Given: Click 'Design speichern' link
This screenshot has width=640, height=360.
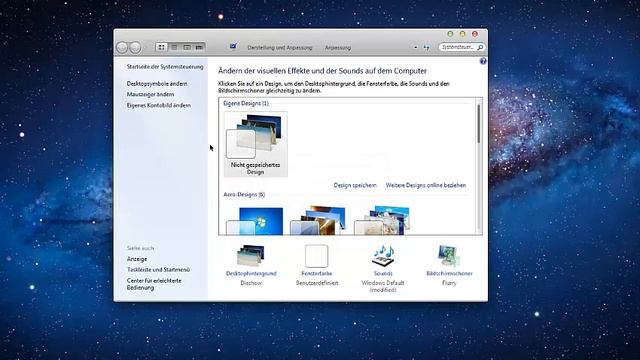Looking at the screenshot, I should tap(355, 185).
